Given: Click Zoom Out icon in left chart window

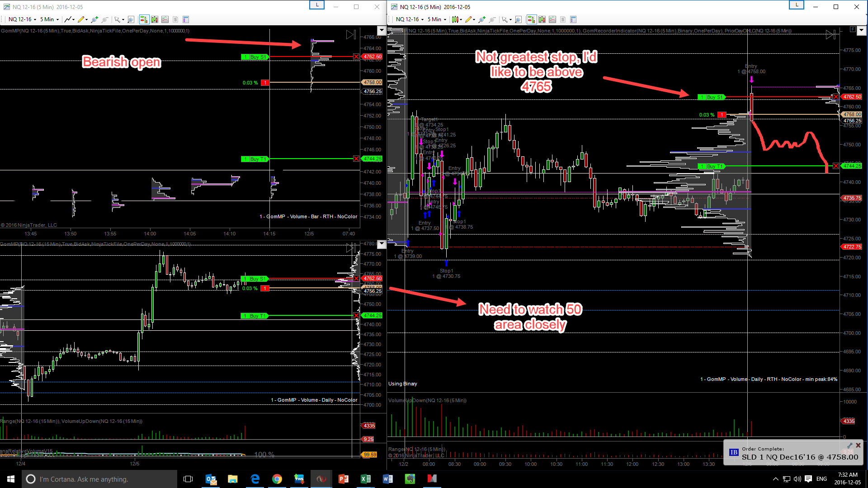Looking at the screenshot, I should (104, 19).
